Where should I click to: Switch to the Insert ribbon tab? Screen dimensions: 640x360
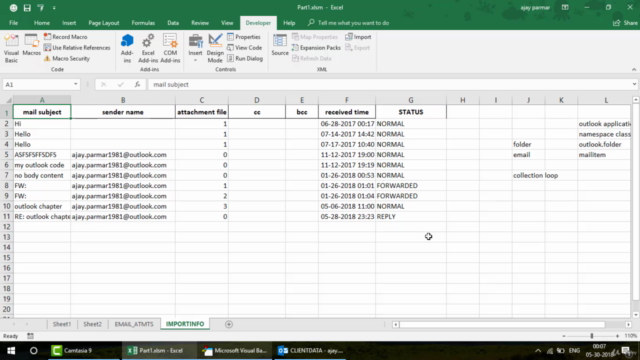(69, 23)
